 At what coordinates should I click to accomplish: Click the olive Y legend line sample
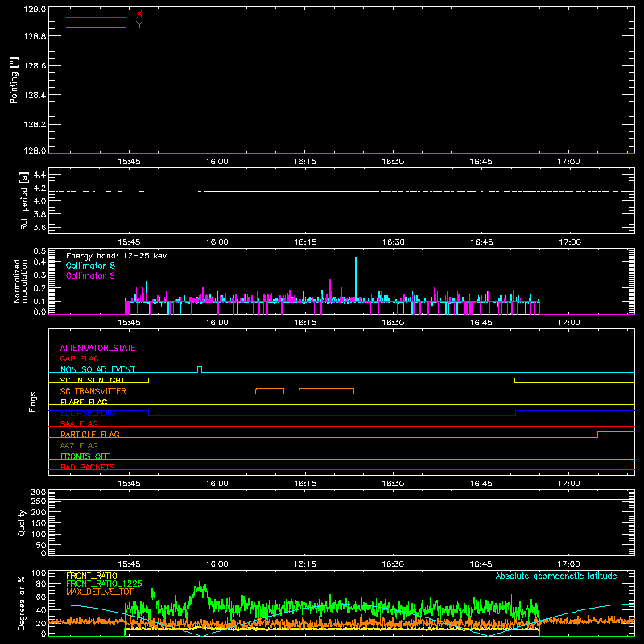tap(96, 28)
